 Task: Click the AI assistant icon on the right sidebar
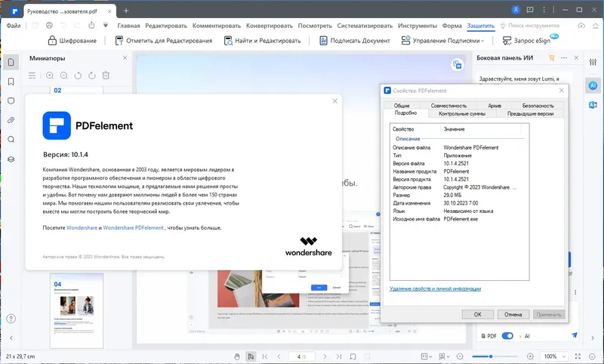point(593,85)
